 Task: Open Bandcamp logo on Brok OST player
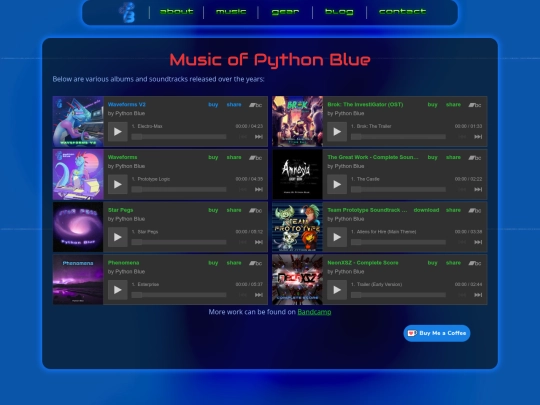tap(475, 105)
